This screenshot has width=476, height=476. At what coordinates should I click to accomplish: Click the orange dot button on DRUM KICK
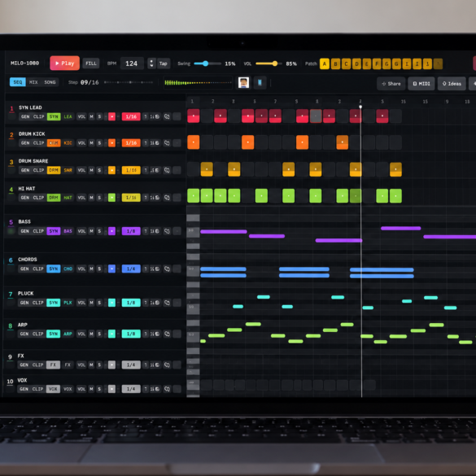click(111, 143)
